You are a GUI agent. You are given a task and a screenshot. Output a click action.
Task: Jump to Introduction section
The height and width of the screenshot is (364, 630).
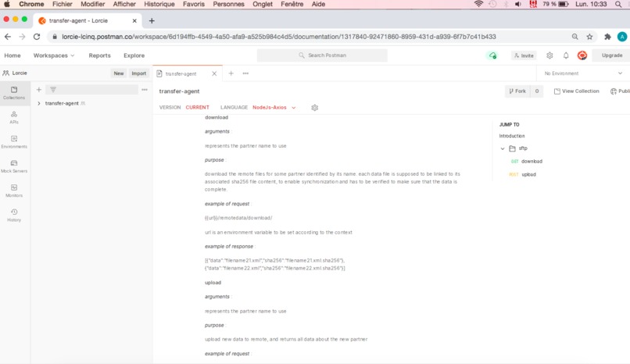point(512,136)
